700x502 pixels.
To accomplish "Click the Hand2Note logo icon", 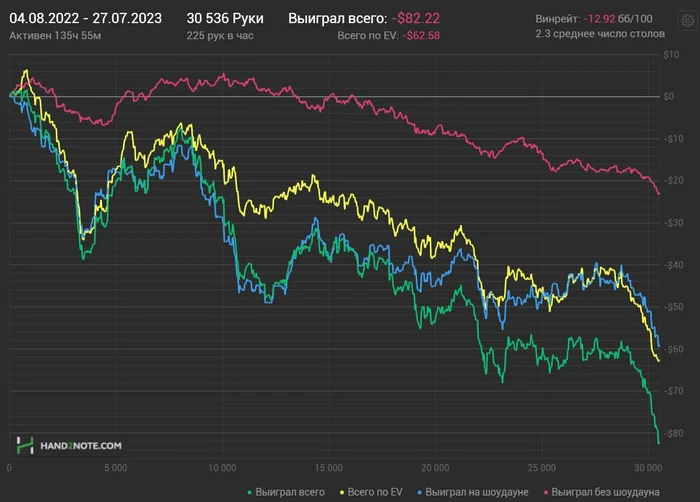I will coord(25,445).
